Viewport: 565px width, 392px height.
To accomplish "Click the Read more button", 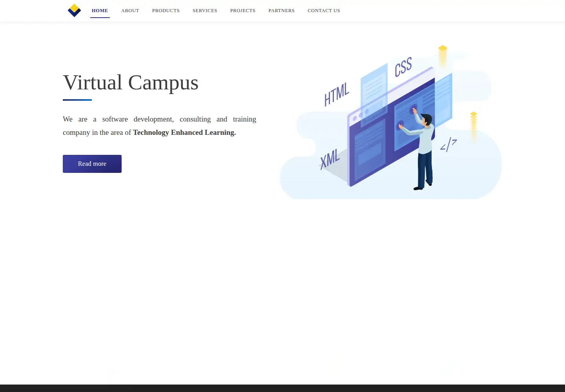I will [x=92, y=164].
